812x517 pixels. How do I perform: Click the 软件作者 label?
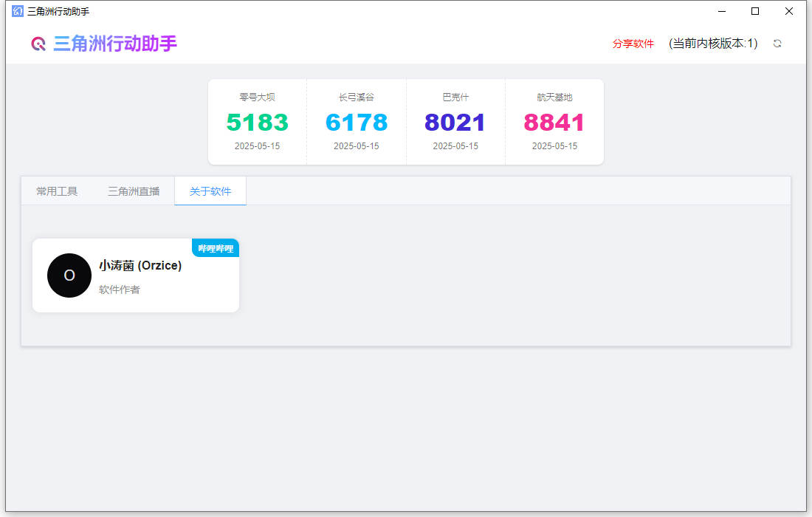coord(120,290)
